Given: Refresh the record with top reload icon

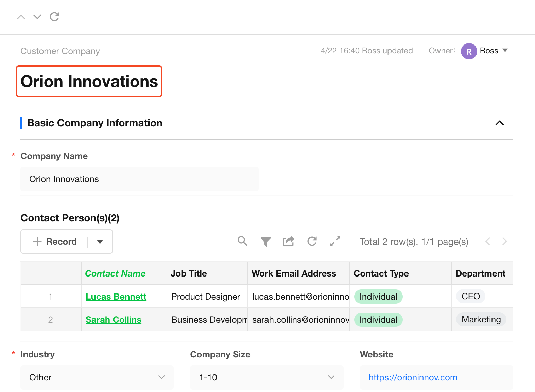Looking at the screenshot, I should [x=54, y=17].
